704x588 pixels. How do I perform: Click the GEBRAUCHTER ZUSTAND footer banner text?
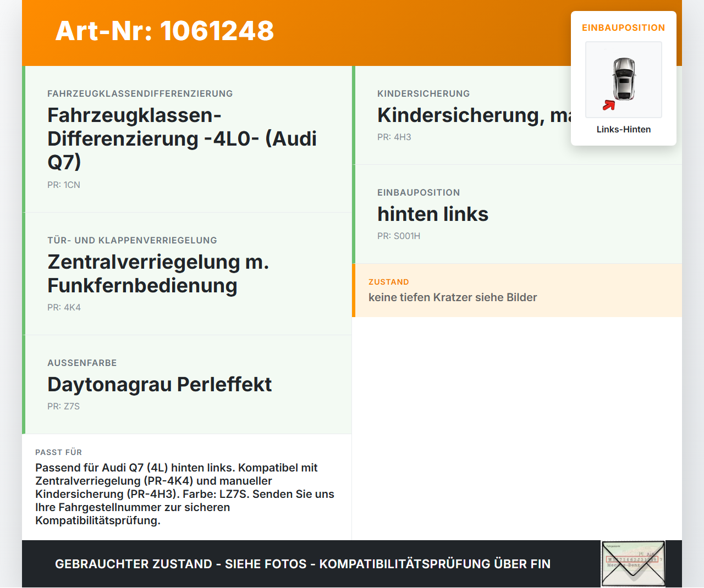[x=302, y=564]
